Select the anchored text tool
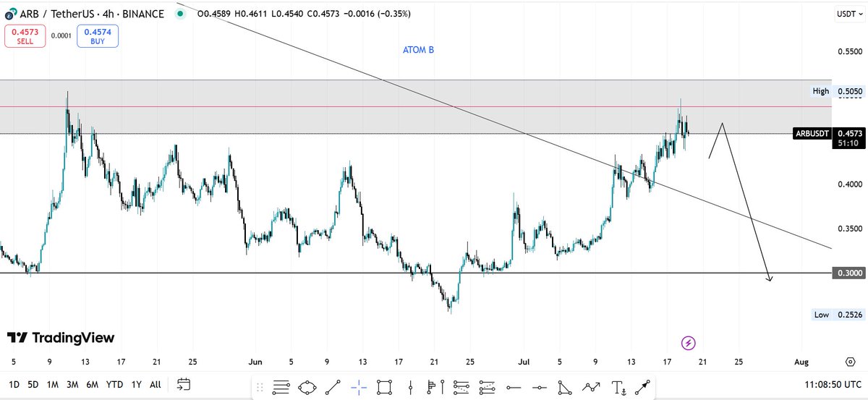The width and height of the screenshot is (868, 400). tap(619, 387)
